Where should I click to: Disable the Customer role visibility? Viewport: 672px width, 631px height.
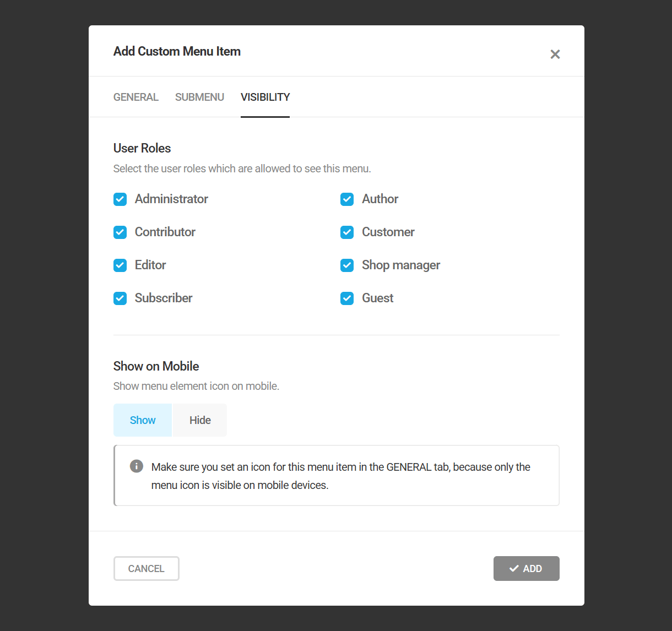[347, 232]
